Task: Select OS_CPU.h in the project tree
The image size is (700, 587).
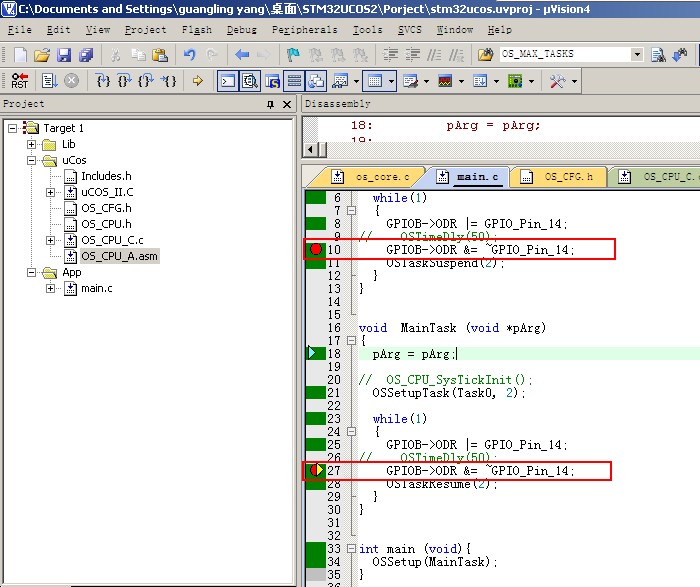Action: [x=106, y=224]
